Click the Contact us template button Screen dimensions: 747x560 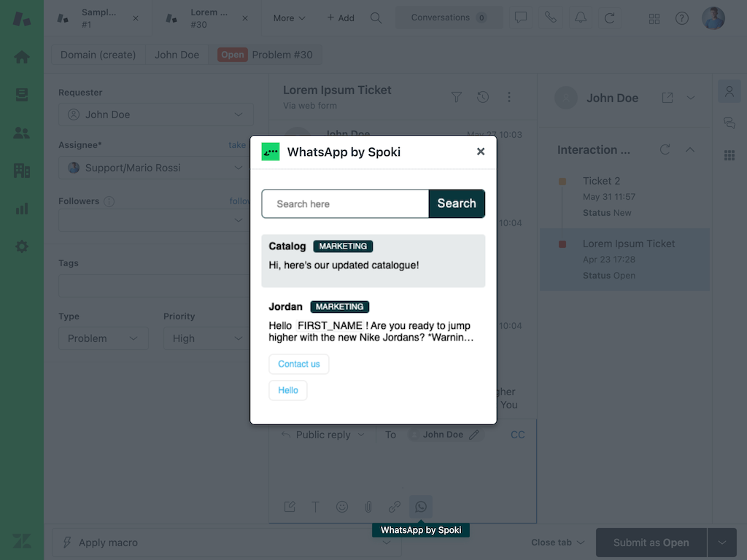click(x=299, y=364)
